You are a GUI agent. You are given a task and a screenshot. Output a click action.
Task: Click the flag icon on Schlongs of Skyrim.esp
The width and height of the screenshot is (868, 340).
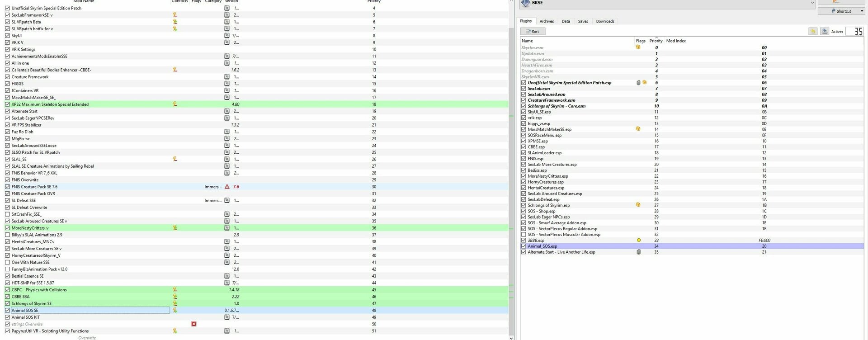pos(638,205)
